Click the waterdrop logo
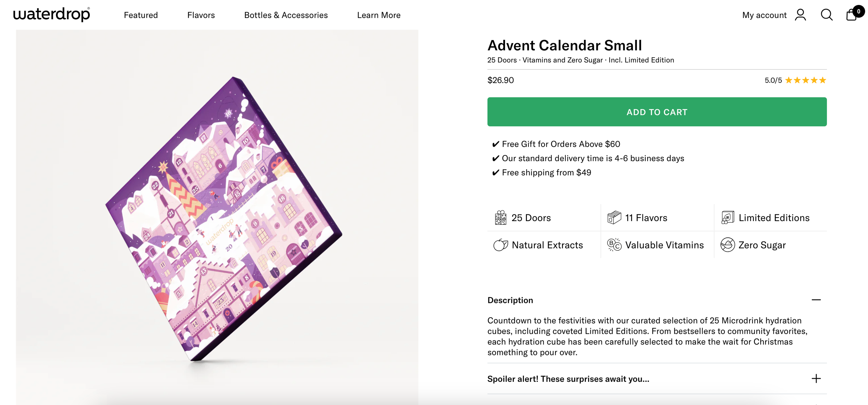The height and width of the screenshot is (405, 868). pyautogui.click(x=51, y=14)
